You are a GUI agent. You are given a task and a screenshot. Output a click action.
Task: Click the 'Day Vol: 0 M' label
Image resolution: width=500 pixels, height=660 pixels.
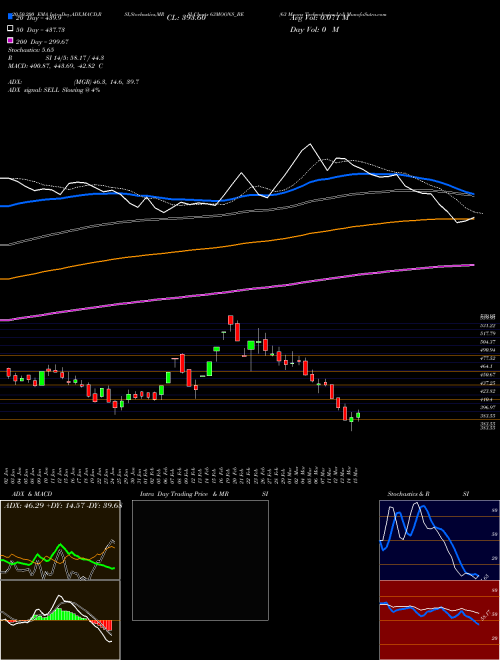[314, 30]
